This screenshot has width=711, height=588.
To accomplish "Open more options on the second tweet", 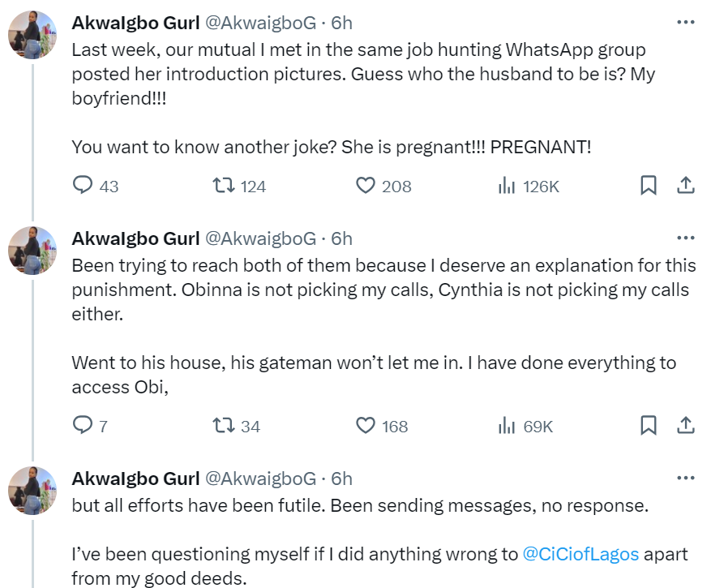I will (685, 238).
